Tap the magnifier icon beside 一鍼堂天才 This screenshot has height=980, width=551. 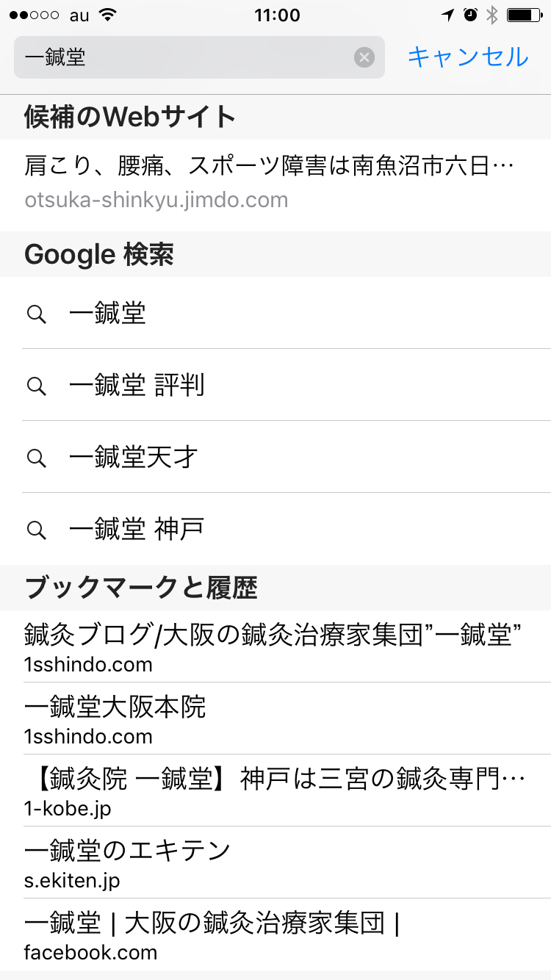(37, 458)
